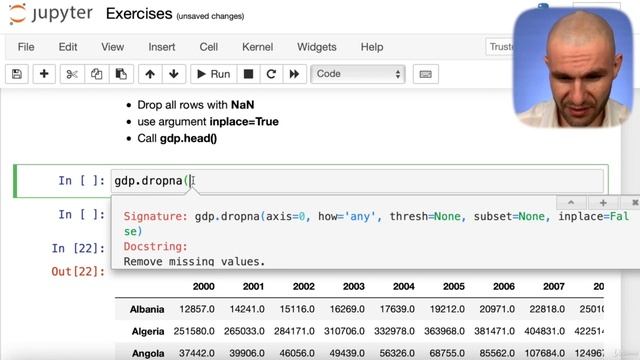This screenshot has width=640, height=360.
Task: Expand the tooltip with caret button
Action: (571, 202)
